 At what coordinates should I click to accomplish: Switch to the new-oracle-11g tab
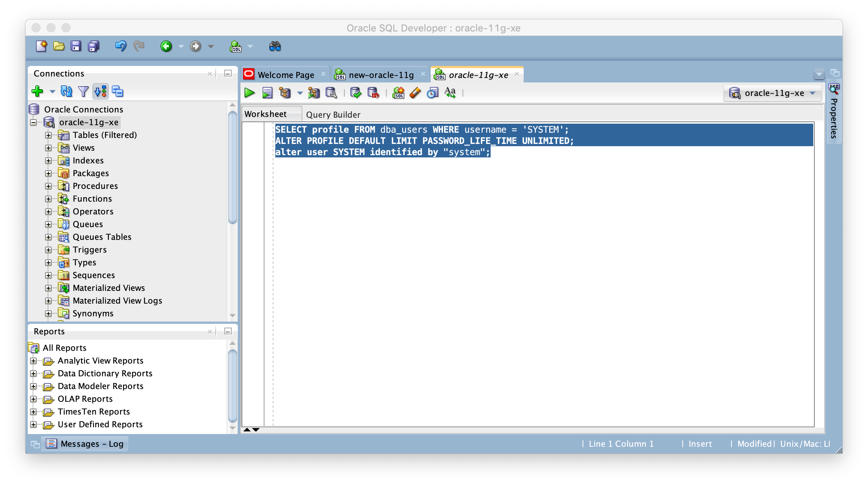[381, 75]
